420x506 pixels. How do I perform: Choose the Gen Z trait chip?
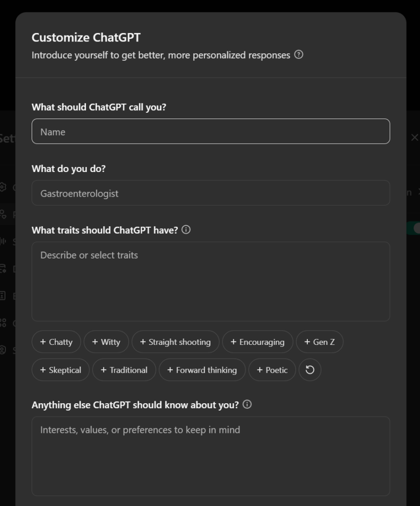coord(320,342)
